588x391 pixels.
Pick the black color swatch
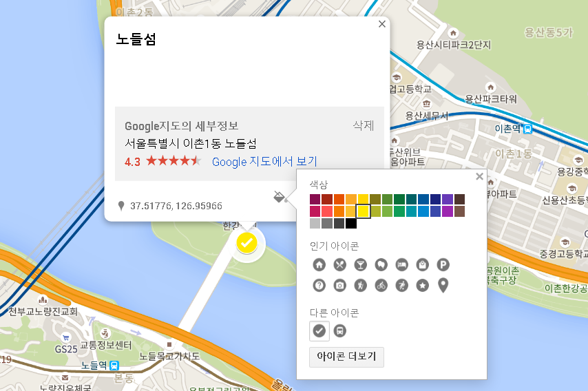pyautogui.click(x=351, y=224)
